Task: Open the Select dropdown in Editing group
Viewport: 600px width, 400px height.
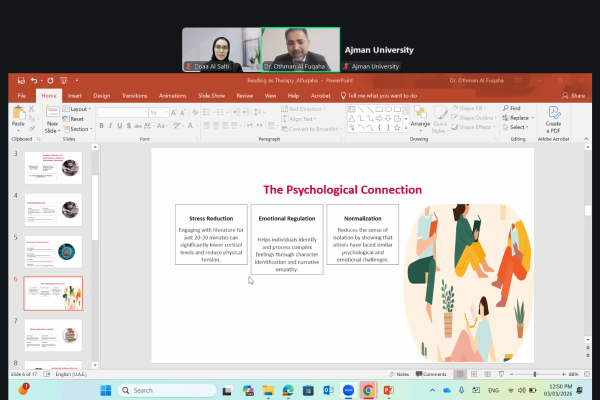Action: 516,127
